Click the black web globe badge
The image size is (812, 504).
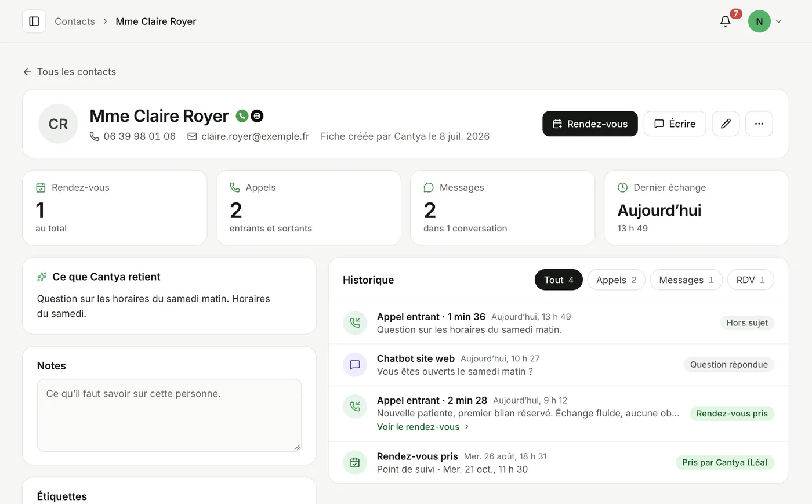click(x=257, y=116)
